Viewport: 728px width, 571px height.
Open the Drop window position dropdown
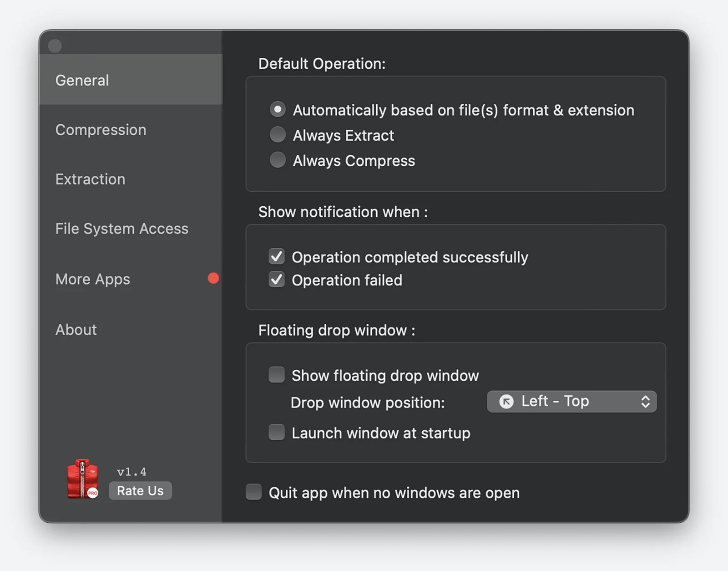(571, 402)
